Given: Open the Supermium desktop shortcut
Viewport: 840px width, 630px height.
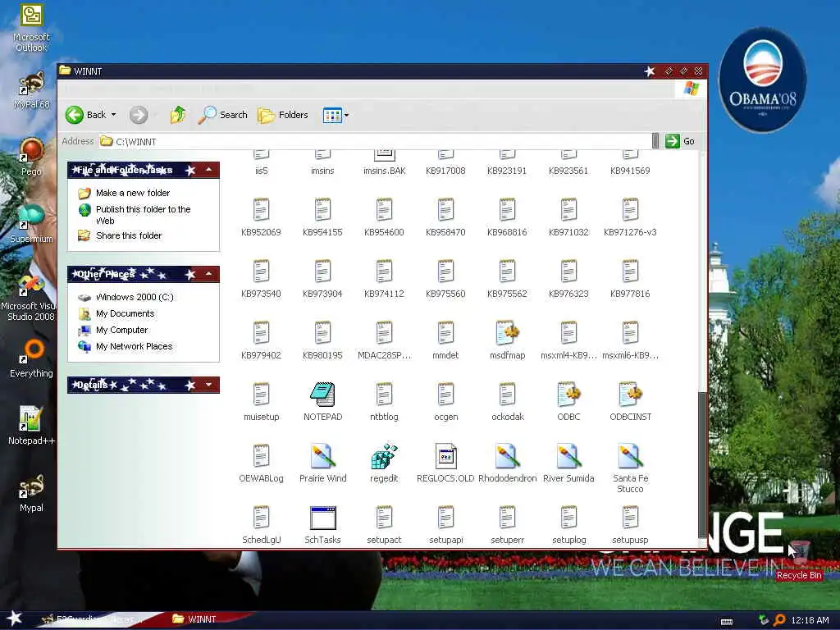Looking at the screenshot, I should click(x=31, y=225).
